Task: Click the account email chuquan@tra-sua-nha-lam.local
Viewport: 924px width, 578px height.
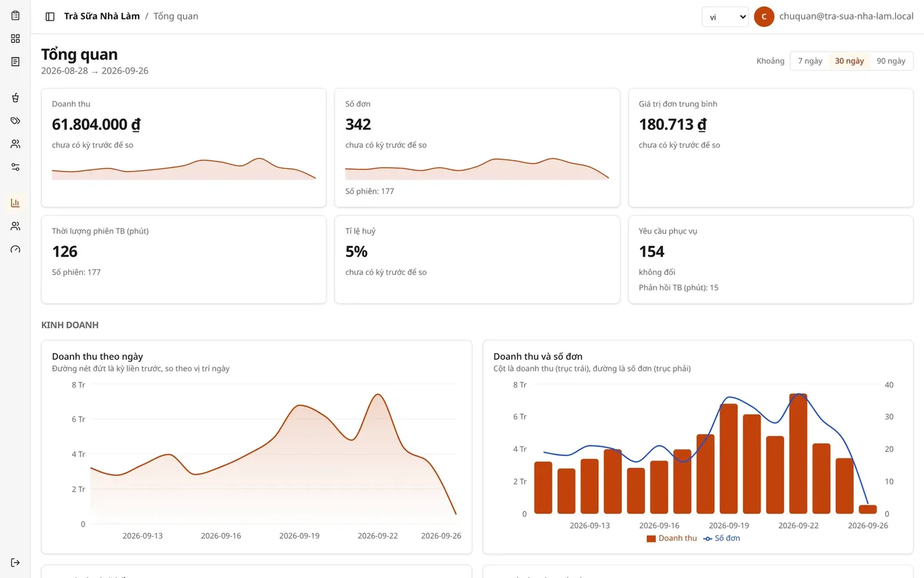Action: (x=846, y=16)
